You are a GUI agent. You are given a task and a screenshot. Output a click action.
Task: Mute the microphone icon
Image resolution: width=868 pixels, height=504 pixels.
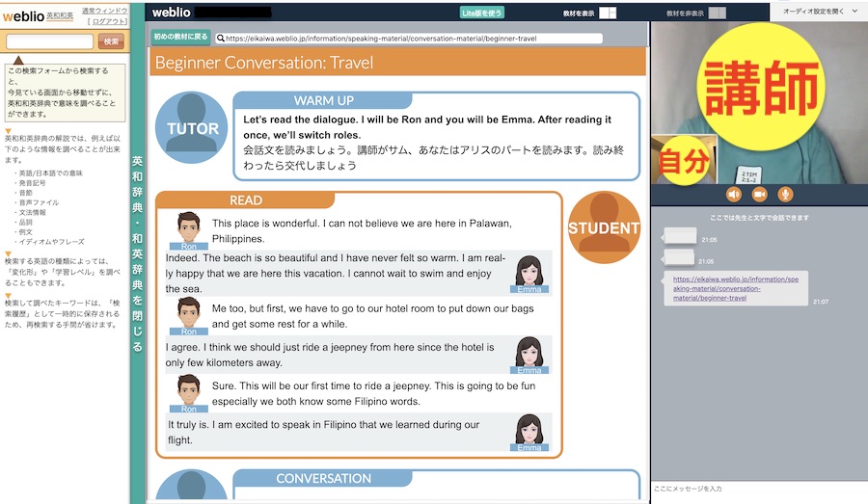click(786, 194)
